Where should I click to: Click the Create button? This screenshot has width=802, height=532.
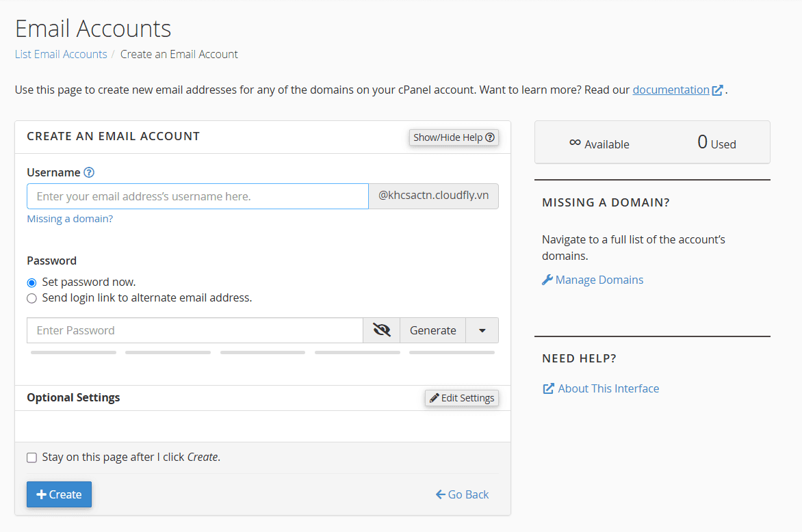pos(59,494)
